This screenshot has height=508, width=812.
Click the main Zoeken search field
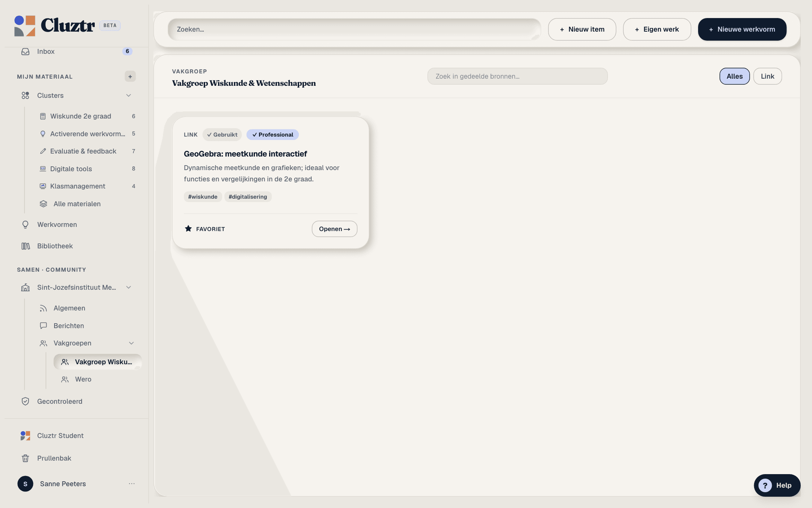354,29
